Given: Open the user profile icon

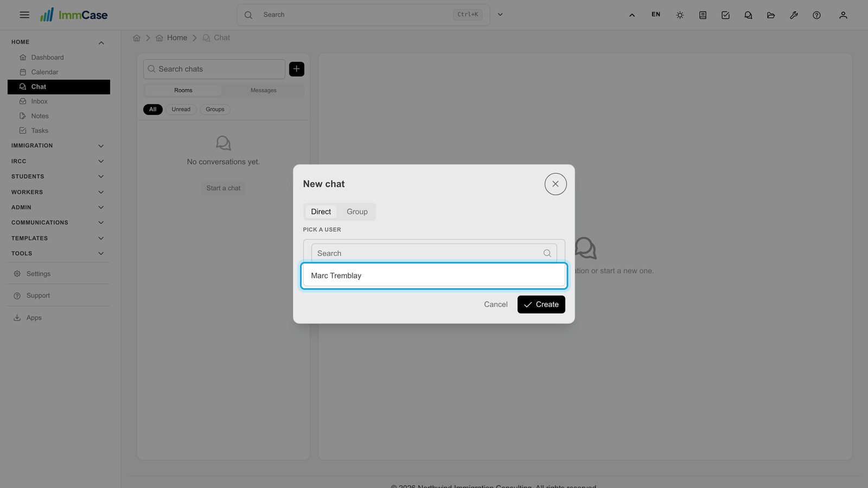Looking at the screenshot, I should tap(843, 15).
